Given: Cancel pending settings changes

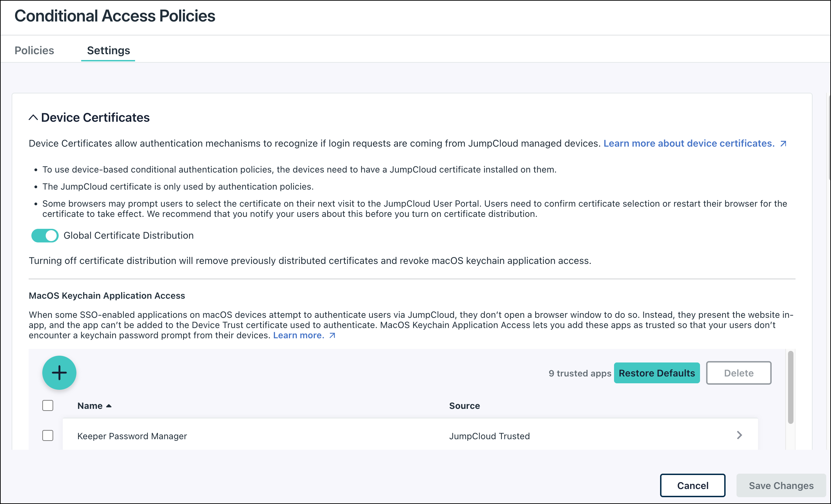Looking at the screenshot, I should tap(692, 485).
